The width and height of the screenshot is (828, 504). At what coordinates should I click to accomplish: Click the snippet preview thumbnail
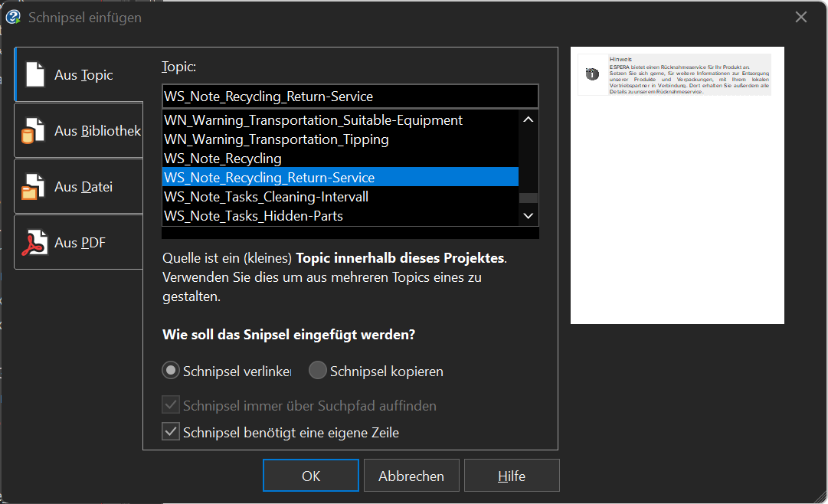(677, 185)
